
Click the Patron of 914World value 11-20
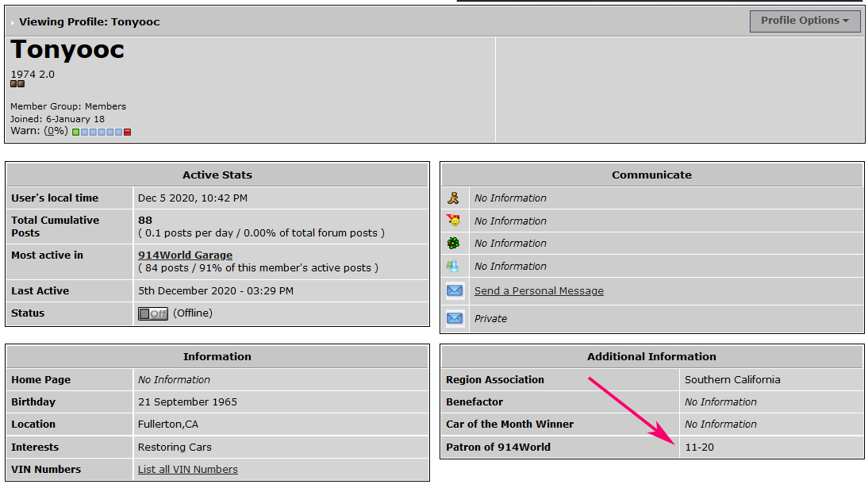point(699,448)
